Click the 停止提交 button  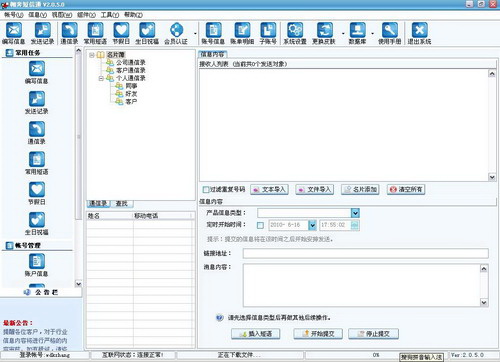click(x=373, y=334)
